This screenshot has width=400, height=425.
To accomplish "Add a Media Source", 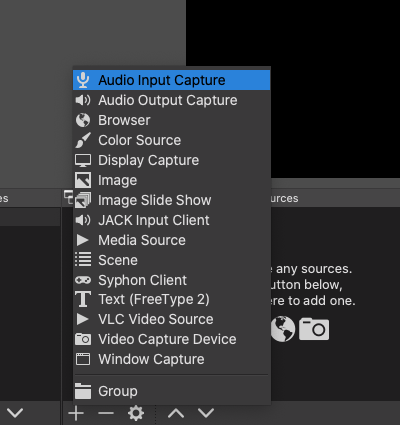I will [x=172, y=240].
